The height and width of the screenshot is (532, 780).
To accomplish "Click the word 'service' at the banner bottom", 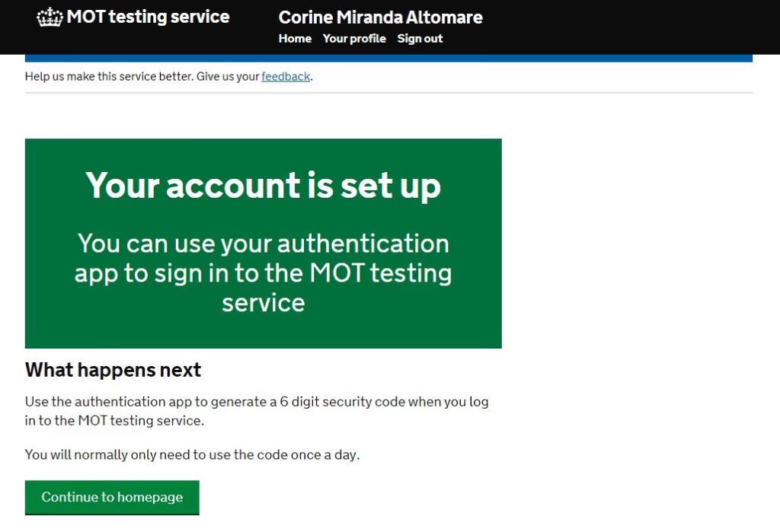I will pyautogui.click(x=263, y=302).
